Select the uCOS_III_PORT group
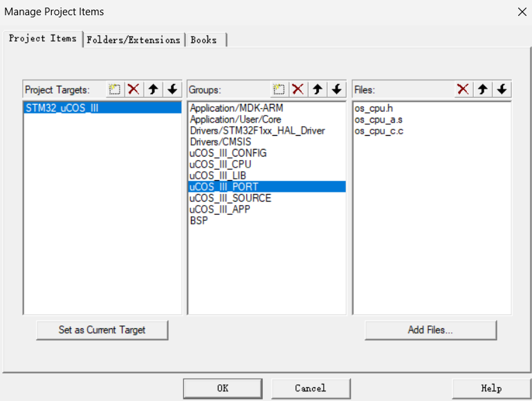The image size is (532, 401). point(266,186)
